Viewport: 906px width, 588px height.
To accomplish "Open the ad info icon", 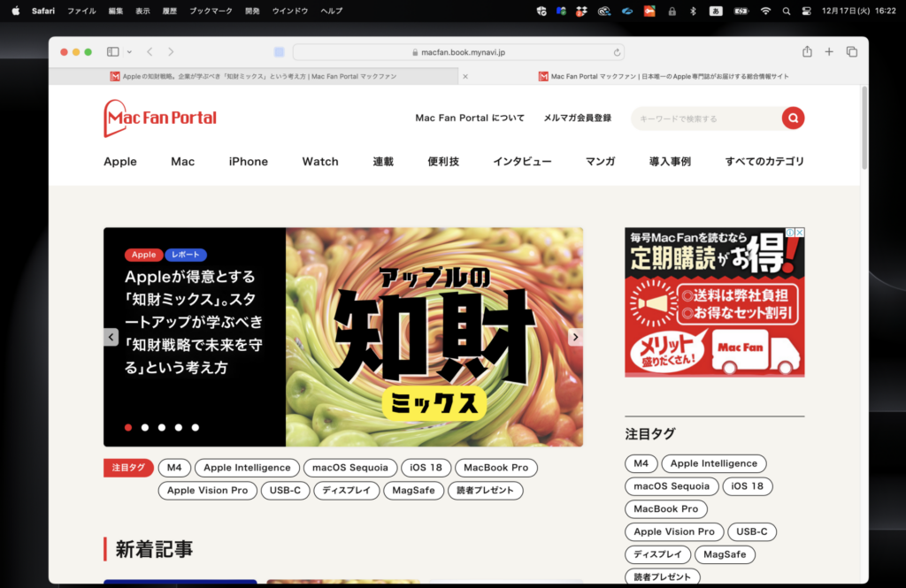I will point(790,233).
